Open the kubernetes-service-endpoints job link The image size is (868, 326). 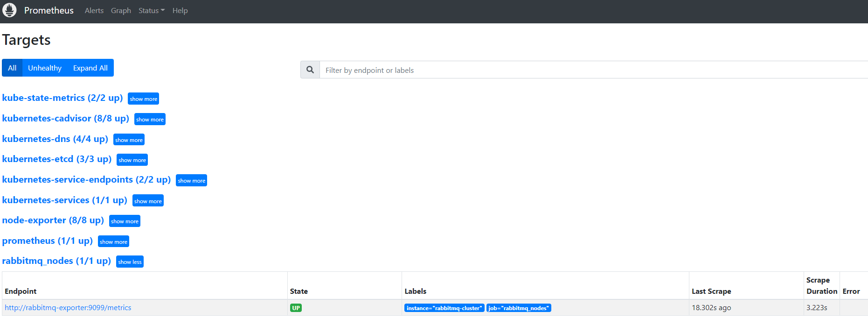coord(86,179)
